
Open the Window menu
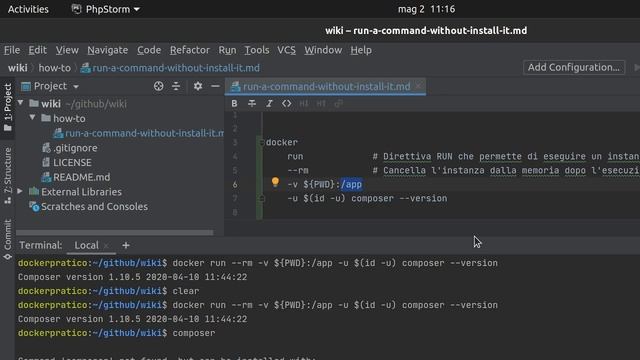(x=323, y=50)
